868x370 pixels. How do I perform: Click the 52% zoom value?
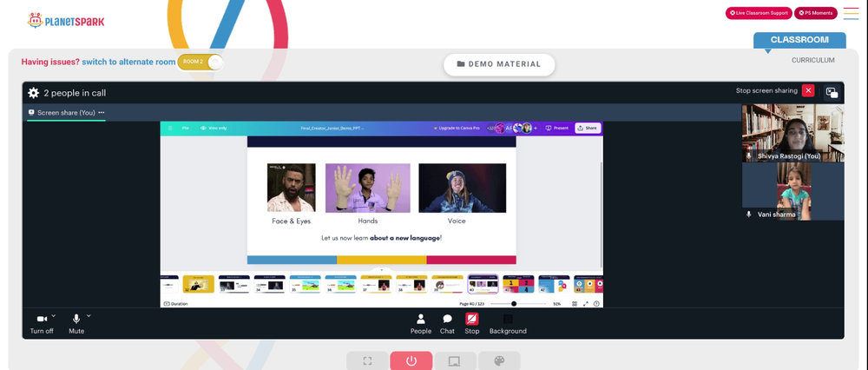557,303
